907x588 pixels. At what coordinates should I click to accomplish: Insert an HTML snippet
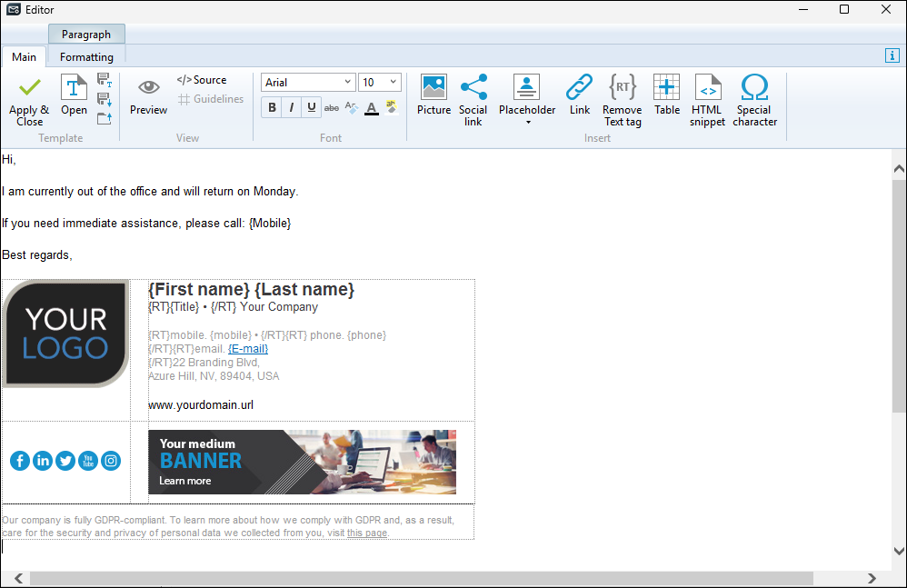pos(707,98)
